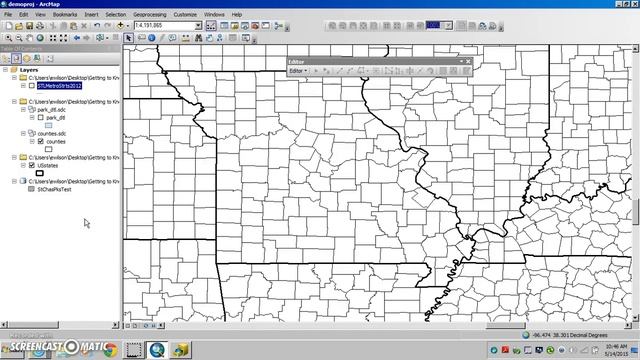Open the Selection menu
Screen dimensions: 640x360
(116, 14)
